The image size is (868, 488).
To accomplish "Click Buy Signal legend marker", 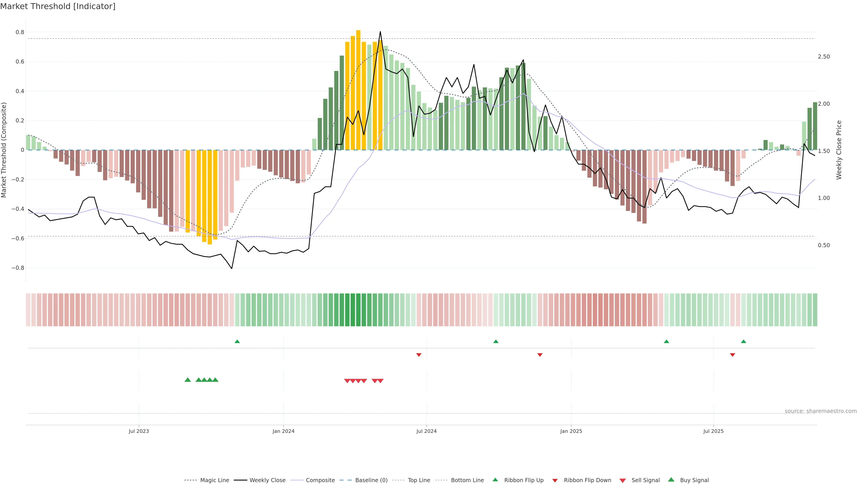I will coord(671,480).
